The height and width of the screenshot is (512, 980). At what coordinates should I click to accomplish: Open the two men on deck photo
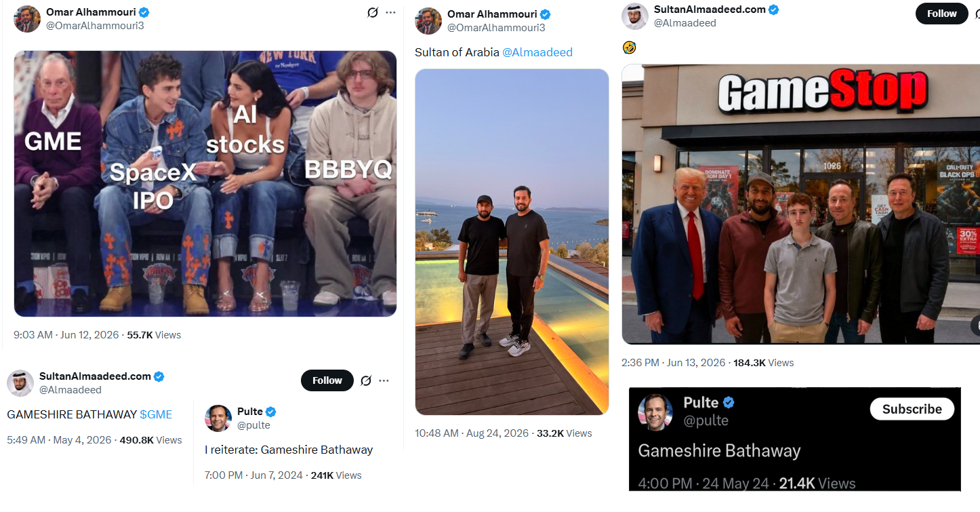point(512,242)
